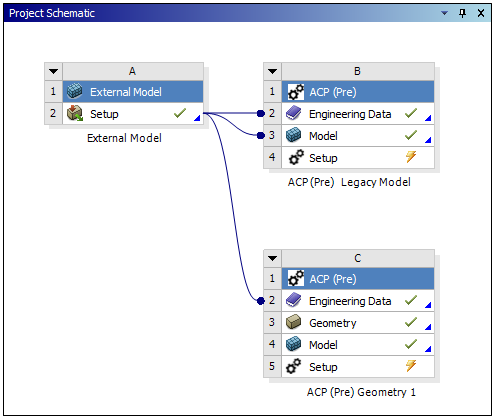Click the blue corner triangle on system A Setup
The image size is (495, 419).
coord(197,118)
